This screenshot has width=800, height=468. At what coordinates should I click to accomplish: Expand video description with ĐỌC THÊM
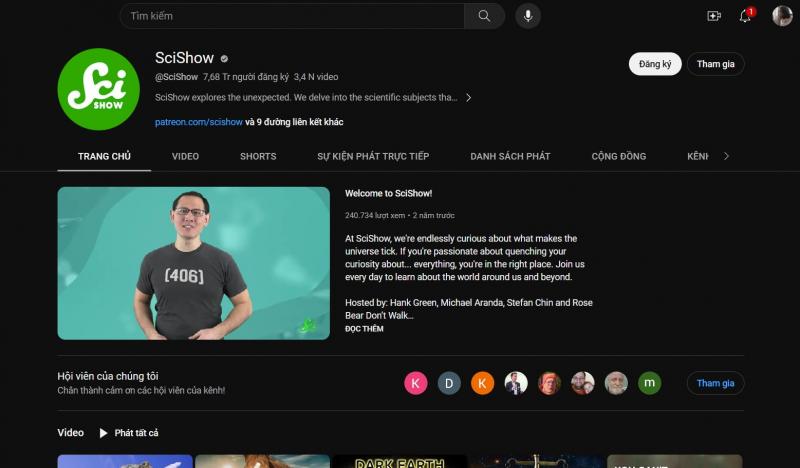coord(364,329)
